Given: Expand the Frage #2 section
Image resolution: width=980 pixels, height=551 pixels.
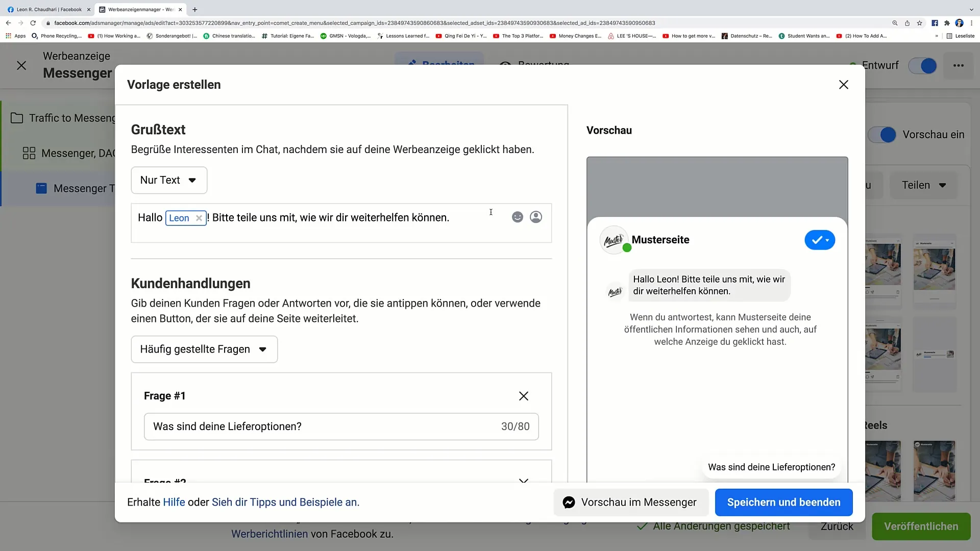Looking at the screenshot, I should [524, 481].
